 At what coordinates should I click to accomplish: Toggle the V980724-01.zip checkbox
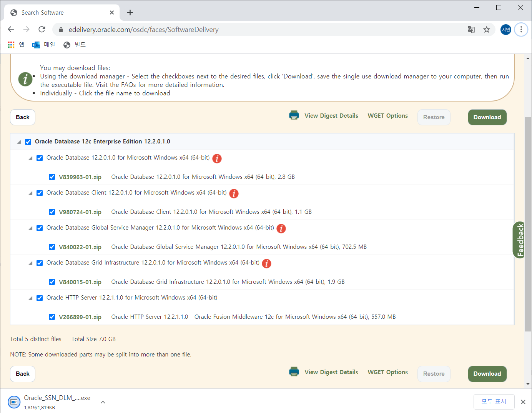[52, 212]
